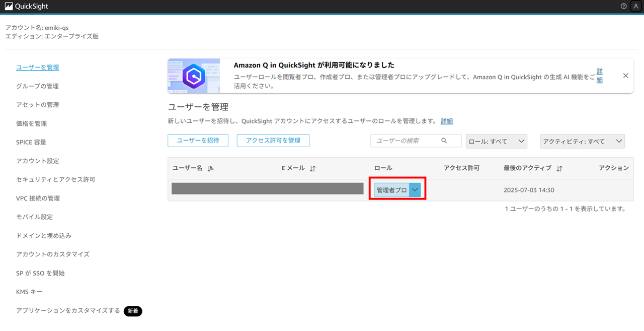Click the 2025-07-03 14:30 cell
This screenshot has height=331, width=644.
(x=529, y=190)
